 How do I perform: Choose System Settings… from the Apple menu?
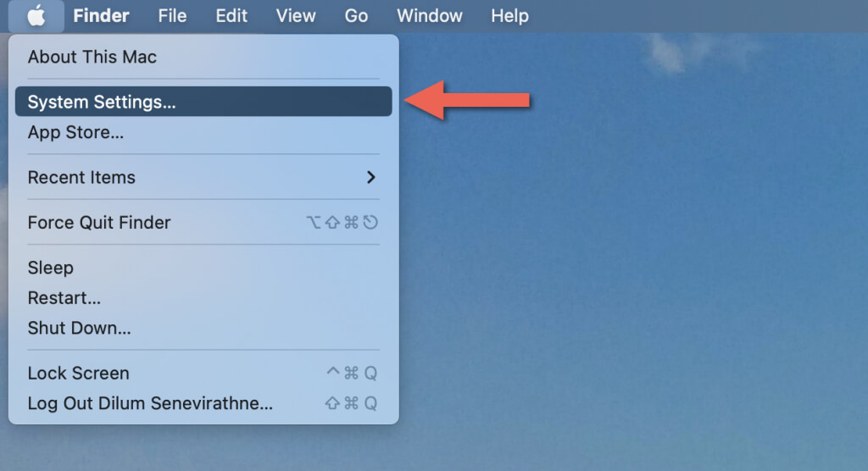[102, 102]
